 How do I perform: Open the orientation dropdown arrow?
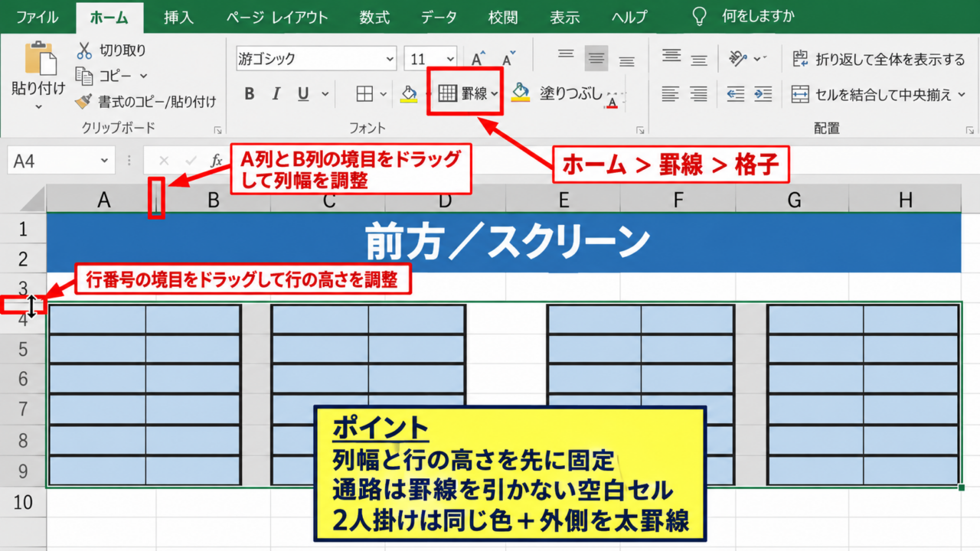(759, 59)
